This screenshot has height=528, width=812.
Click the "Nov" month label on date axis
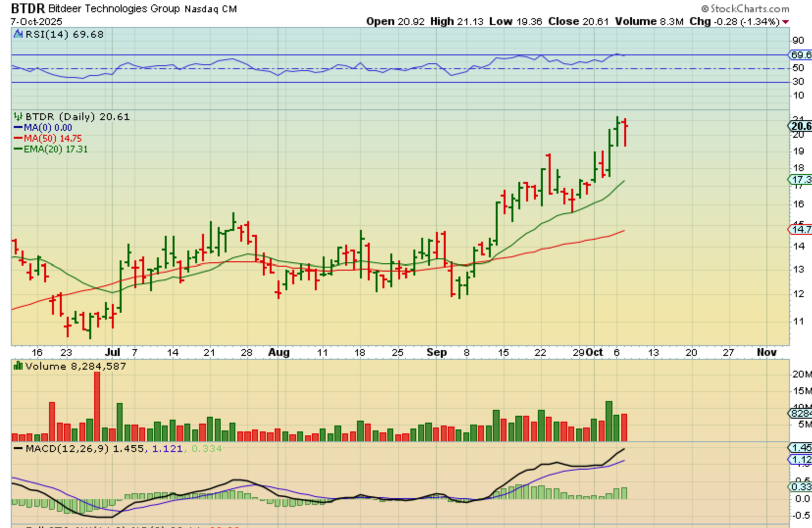tap(767, 352)
